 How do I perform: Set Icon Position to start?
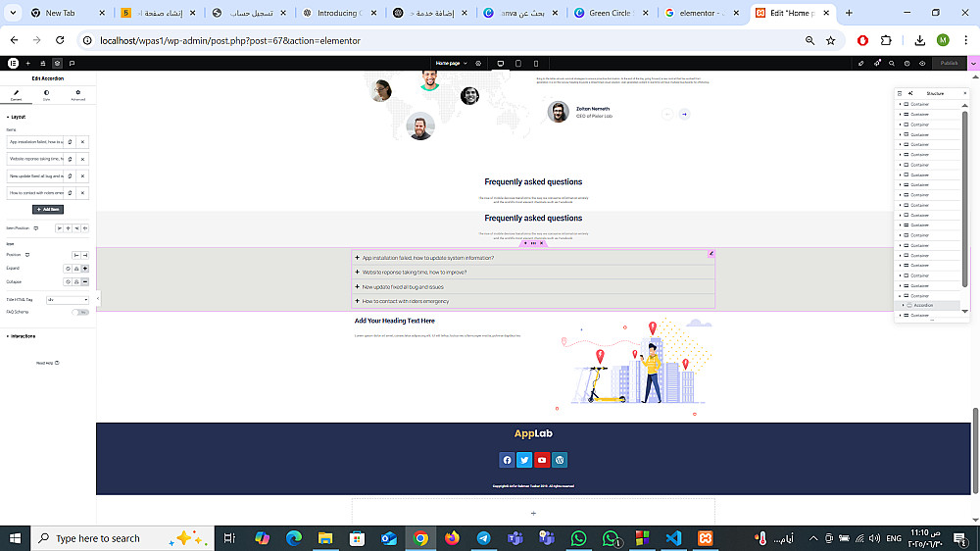76,255
